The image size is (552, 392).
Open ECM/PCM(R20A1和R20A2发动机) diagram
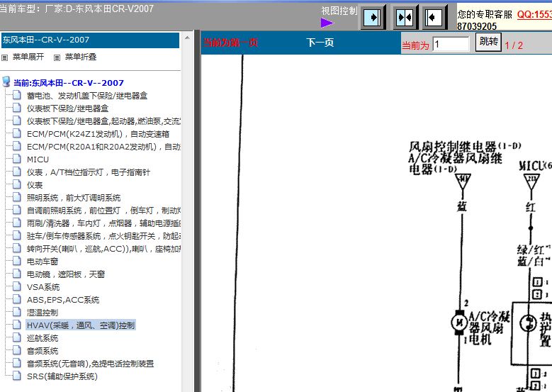(x=103, y=147)
